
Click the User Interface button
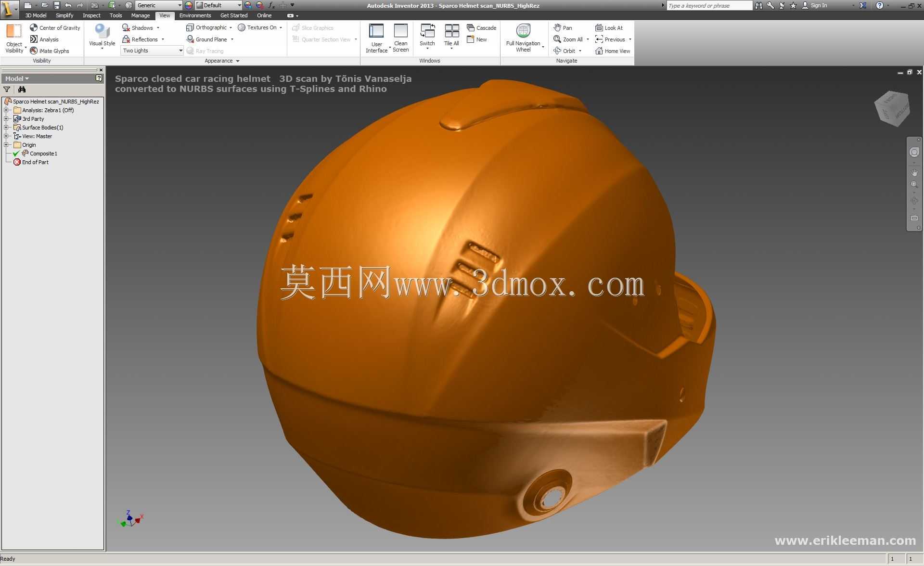click(376, 38)
